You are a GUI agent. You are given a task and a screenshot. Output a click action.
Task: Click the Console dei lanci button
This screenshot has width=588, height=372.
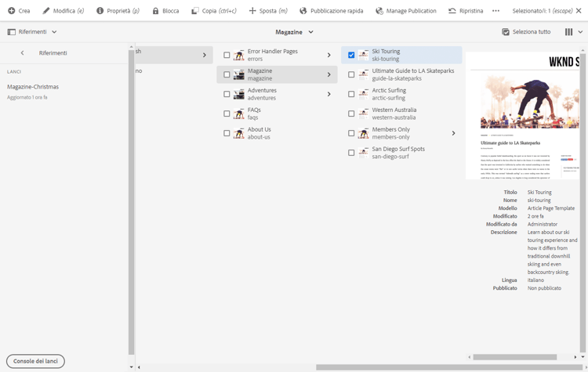click(35, 361)
